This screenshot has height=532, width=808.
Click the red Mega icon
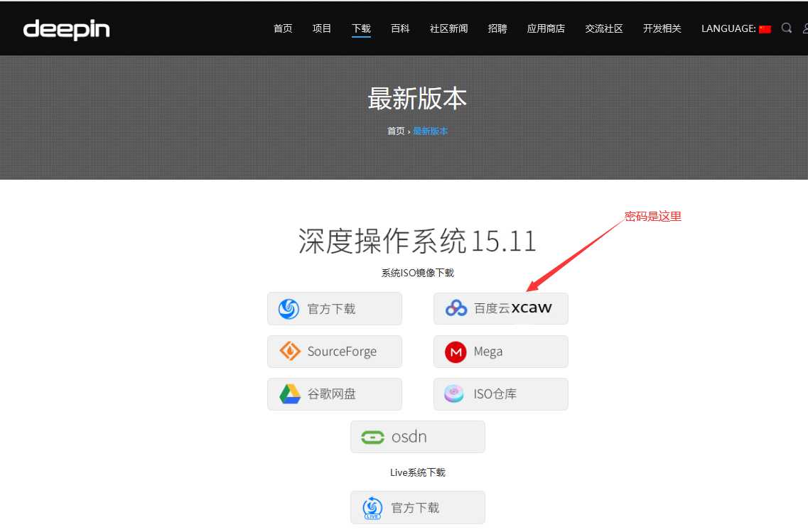click(456, 352)
